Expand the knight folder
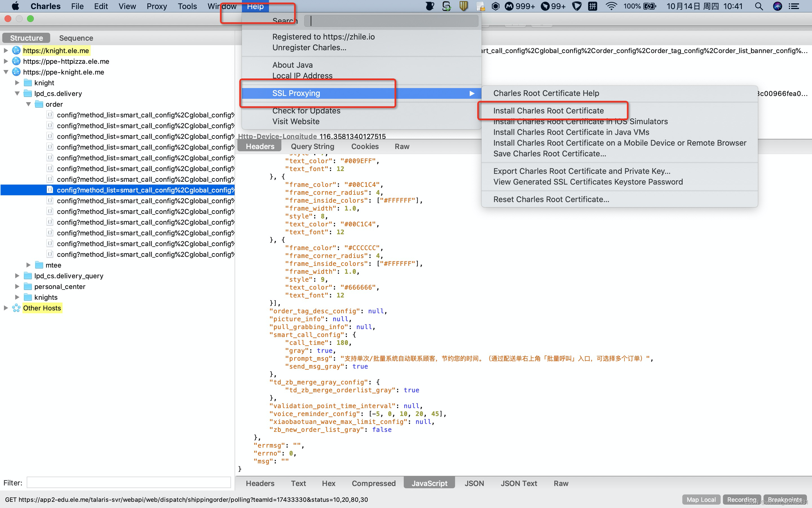The height and width of the screenshot is (508, 812). (x=17, y=83)
